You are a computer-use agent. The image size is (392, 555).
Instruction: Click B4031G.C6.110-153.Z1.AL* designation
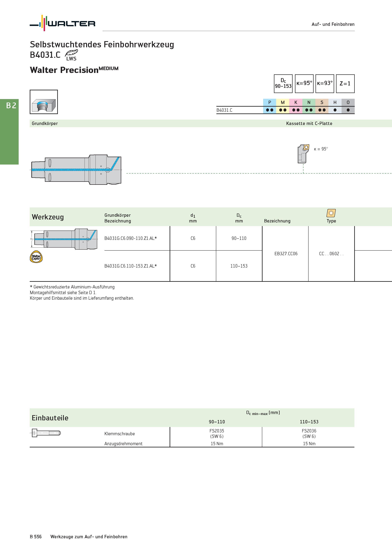(130, 266)
